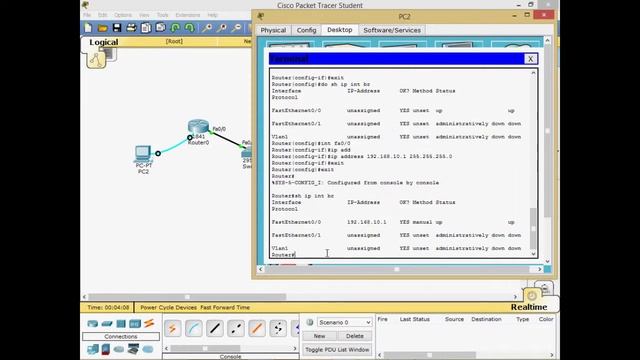Image resolution: width=640 pixels, height=360 pixels.
Task: Open the Options menu
Action: pos(122,15)
